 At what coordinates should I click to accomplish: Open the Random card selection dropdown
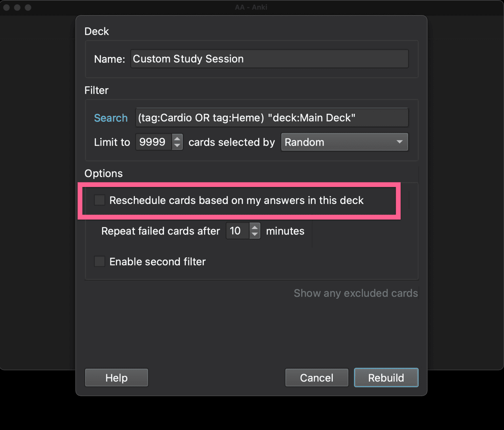click(344, 142)
